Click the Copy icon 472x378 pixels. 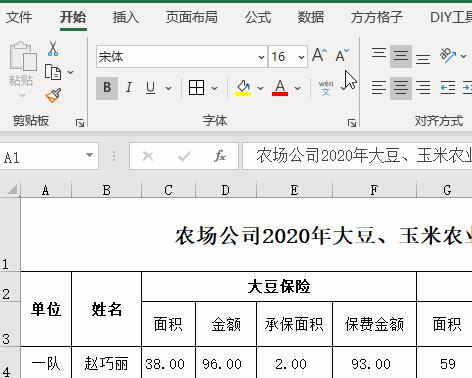tap(53, 72)
